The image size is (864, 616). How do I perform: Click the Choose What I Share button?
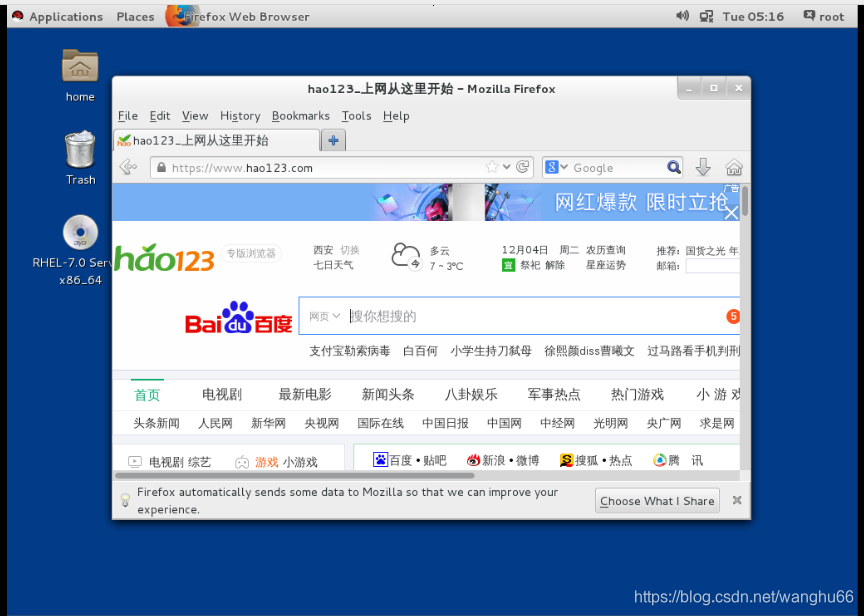click(657, 501)
